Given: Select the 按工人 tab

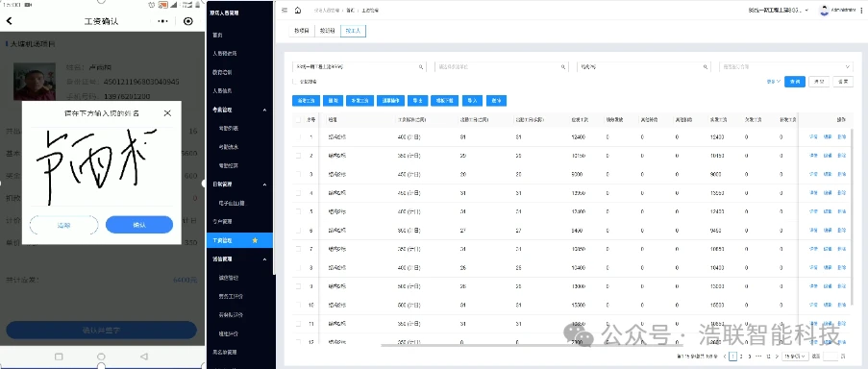Looking at the screenshot, I should [x=353, y=31].
